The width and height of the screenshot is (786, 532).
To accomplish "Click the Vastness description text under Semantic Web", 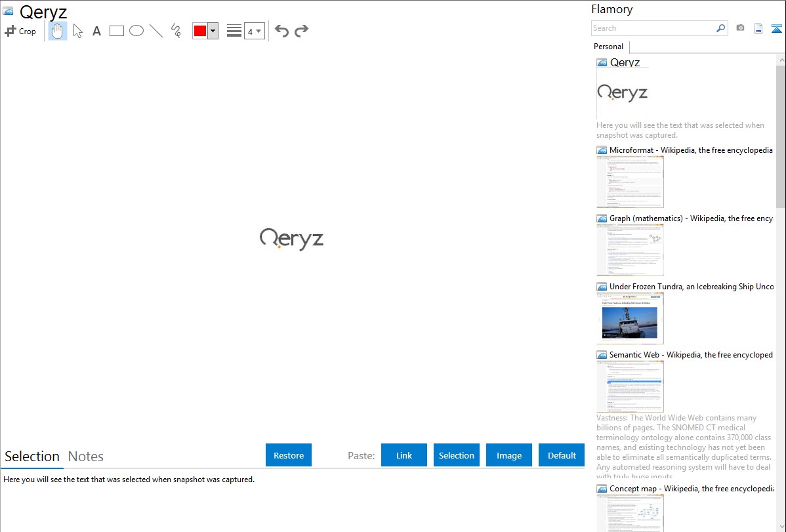I will (684, 447).
